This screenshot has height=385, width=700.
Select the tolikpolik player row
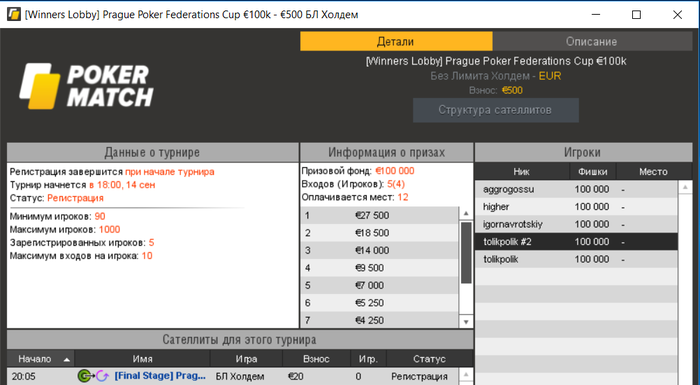coord(576,259)
